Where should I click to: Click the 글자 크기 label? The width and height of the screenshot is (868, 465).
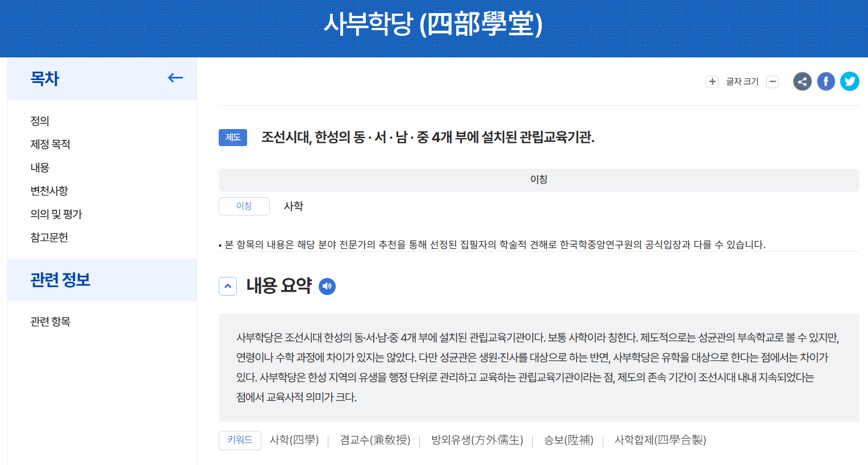(742, 81)
